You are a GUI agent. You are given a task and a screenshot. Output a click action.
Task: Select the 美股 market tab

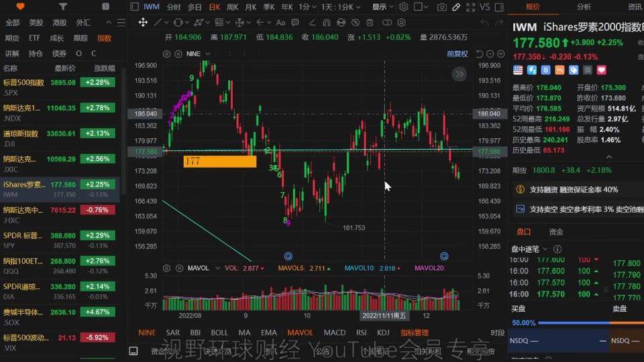pyautogui.click(x=36, y=23)
